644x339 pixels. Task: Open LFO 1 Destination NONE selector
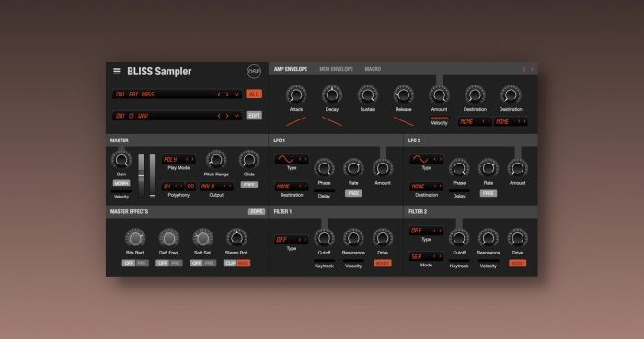(292, 186)
